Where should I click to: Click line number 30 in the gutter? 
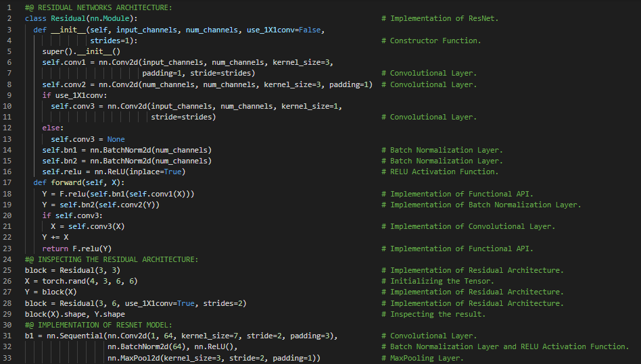[9, 325]
